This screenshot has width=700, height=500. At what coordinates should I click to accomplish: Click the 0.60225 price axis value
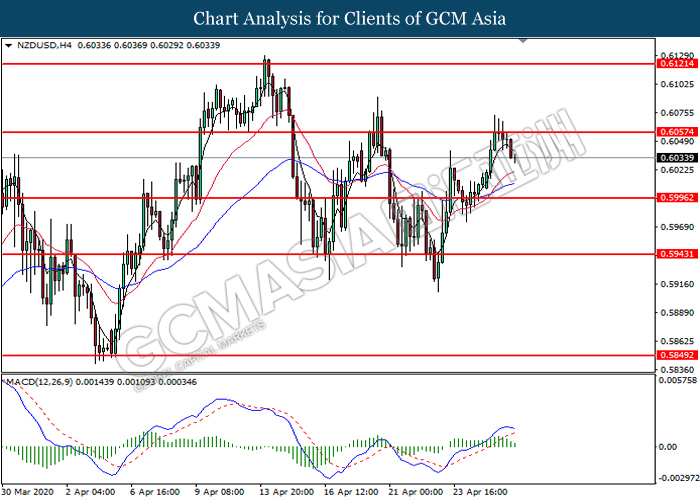pos(677,170)
